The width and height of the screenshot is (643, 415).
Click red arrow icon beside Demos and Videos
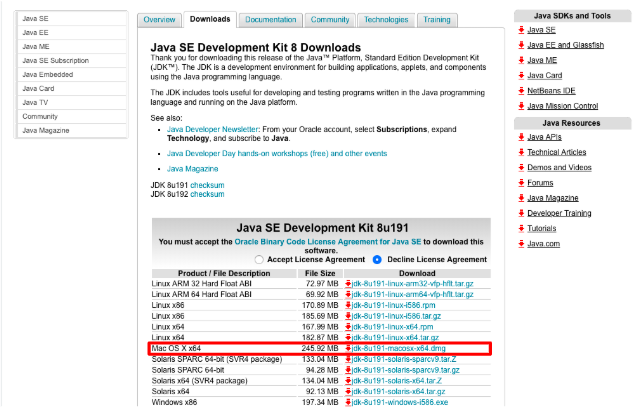point(521,167)
